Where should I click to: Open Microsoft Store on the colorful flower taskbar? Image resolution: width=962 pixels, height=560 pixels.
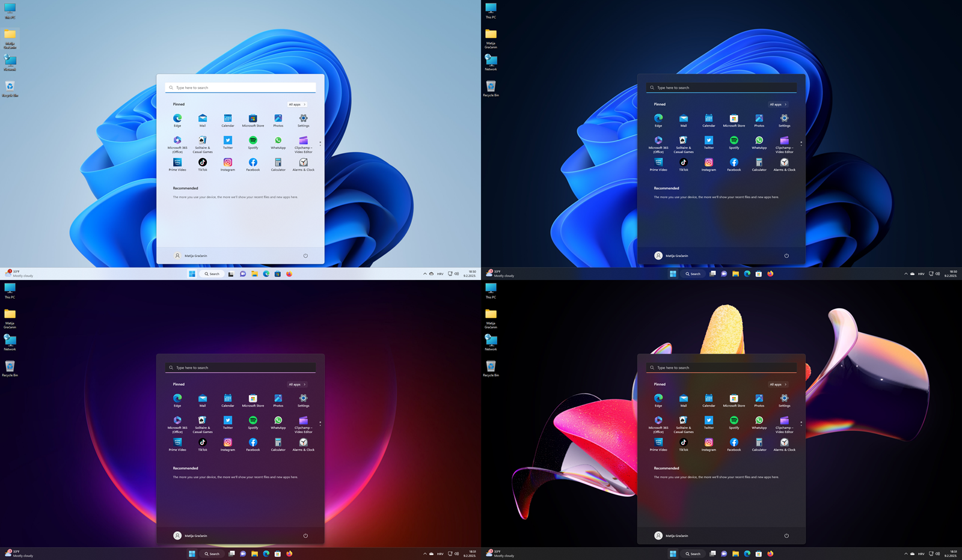pos(759,553)
